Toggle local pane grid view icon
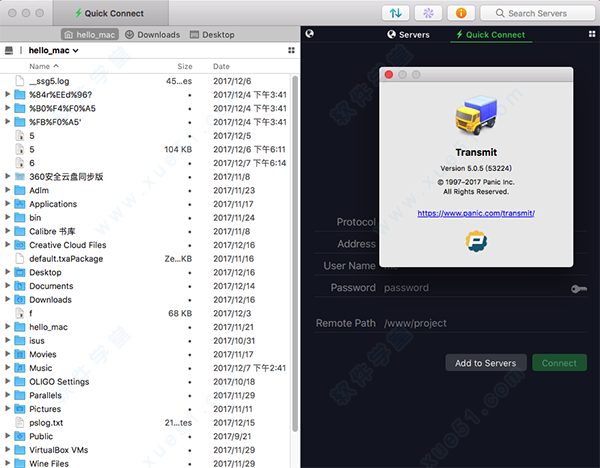600x468 pixels. coord(291,50)
